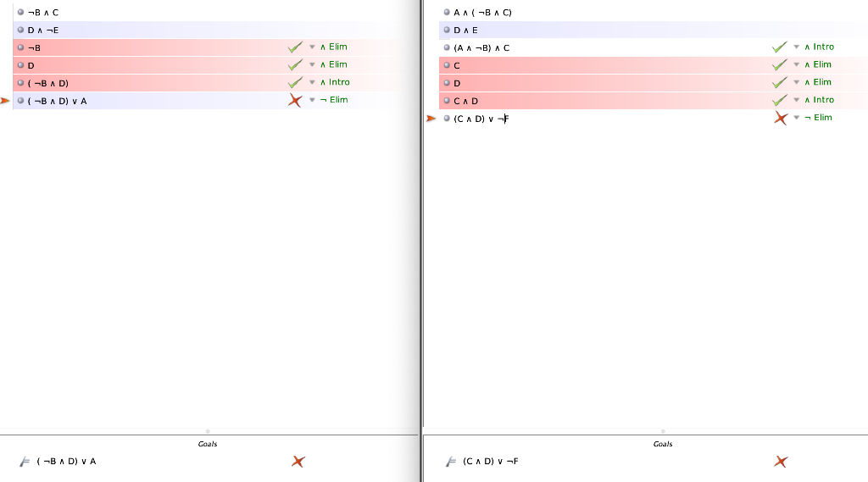This screenshot has height=482, width=868.
Task: Select goal sentence (C ∧ D) ∨ ¬F in Goals
Action: 491,461
